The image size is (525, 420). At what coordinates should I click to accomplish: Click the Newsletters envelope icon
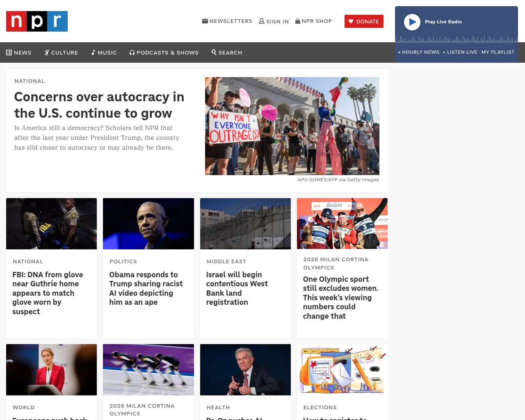(205, 21)
